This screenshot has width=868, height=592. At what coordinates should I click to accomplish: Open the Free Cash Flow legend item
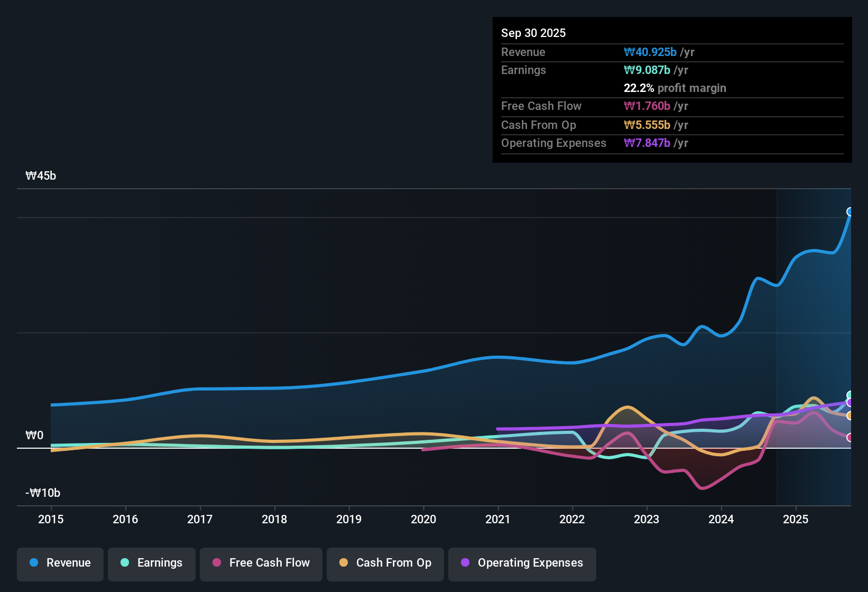point(261,563)
